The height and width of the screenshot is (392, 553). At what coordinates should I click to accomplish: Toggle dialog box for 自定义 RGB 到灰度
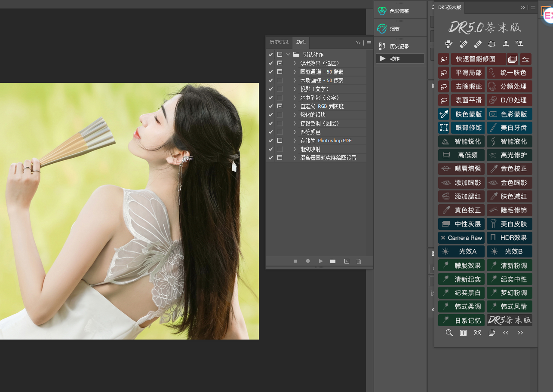[280, 106]
